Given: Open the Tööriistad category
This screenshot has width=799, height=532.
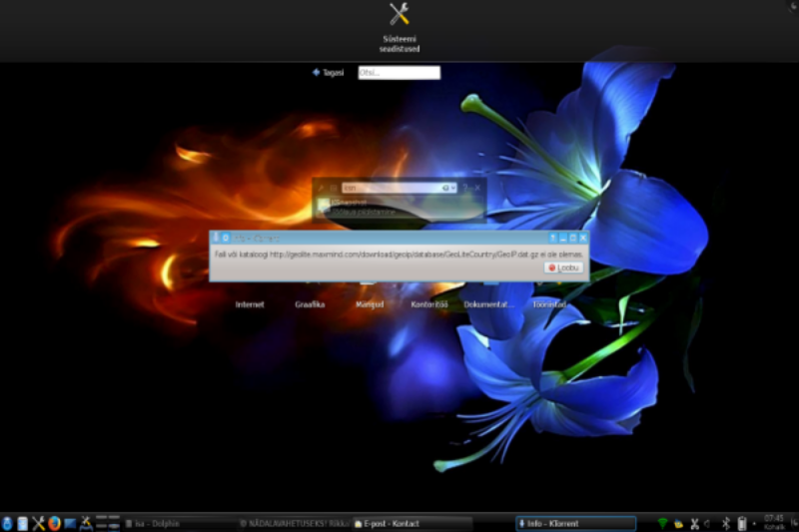Looking at the screenshot, I should pyautogui.click(x=548, y=304).
